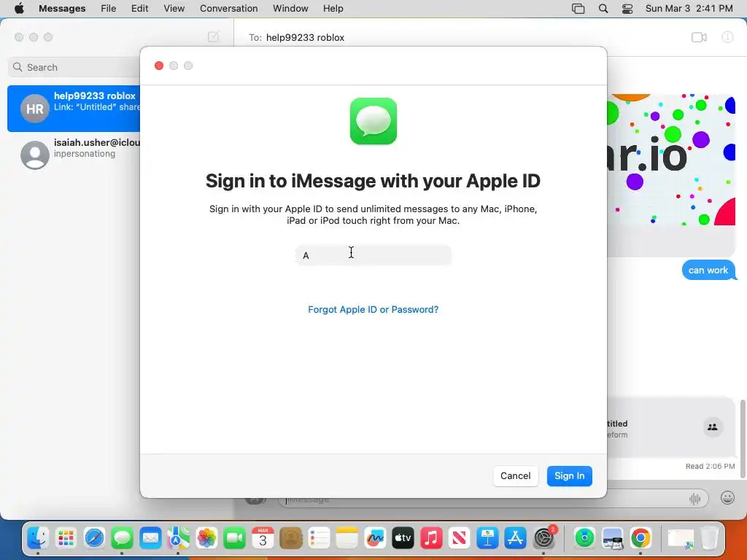Open the Help menu
This screenshot has width=747, height=560.
pyautogui.click(x=333, y=9)
